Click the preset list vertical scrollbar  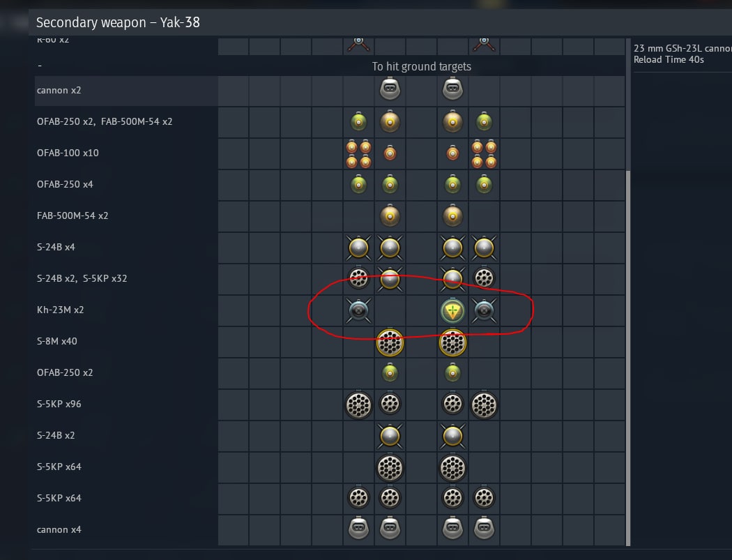click(628, 358)
